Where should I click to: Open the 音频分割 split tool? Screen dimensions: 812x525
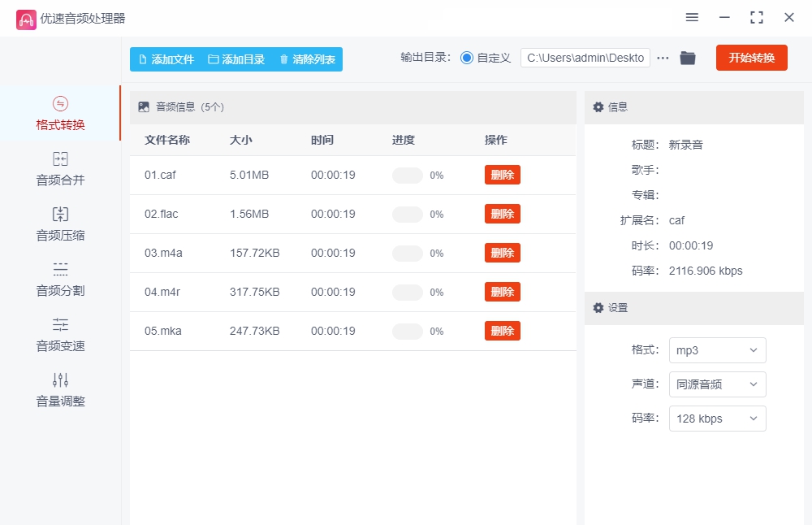(x=61, y=279)
